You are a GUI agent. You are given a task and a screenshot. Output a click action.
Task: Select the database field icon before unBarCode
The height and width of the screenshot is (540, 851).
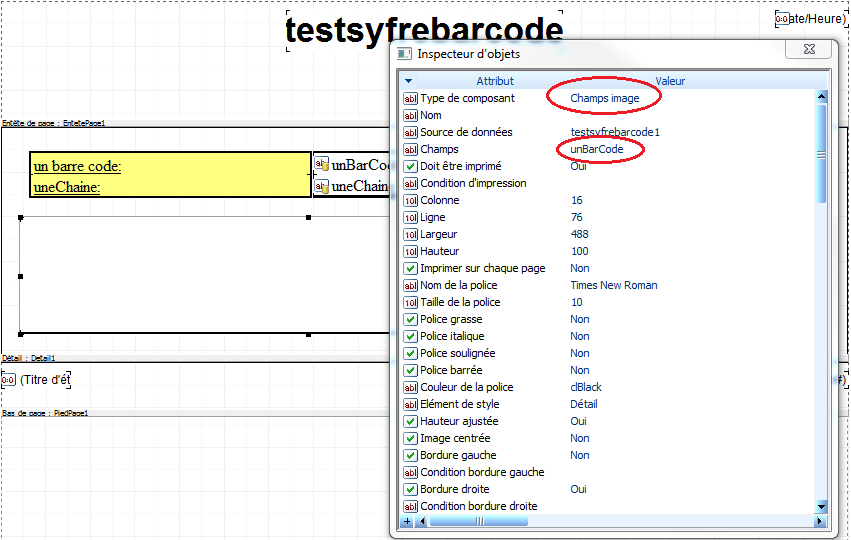(322, 164)
